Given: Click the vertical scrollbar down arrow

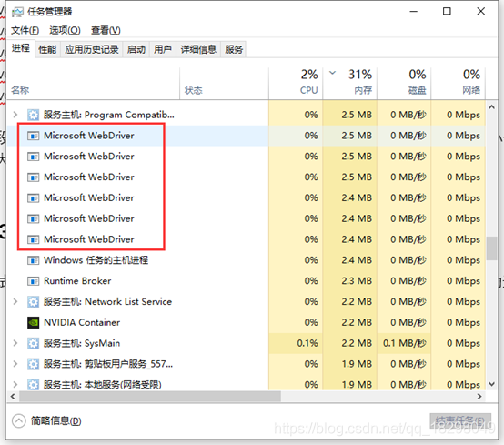Looking at the screenshot, I should [491, 384].
